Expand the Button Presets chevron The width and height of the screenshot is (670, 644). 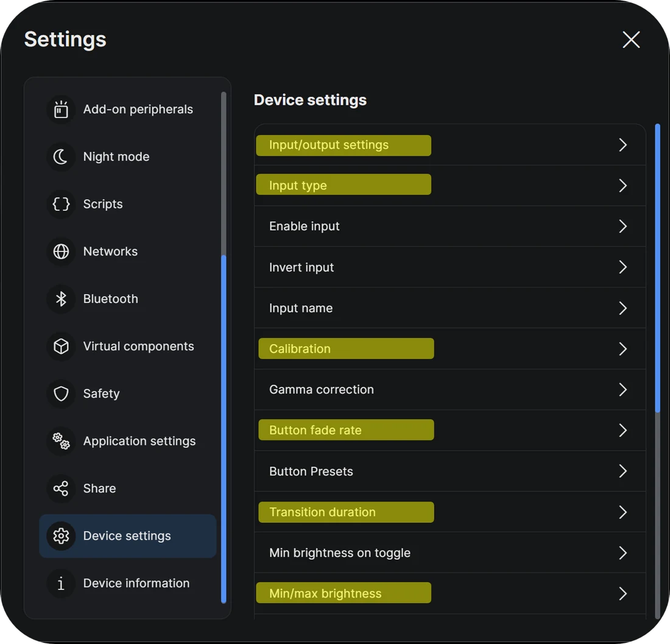click(x=623, y=472)
